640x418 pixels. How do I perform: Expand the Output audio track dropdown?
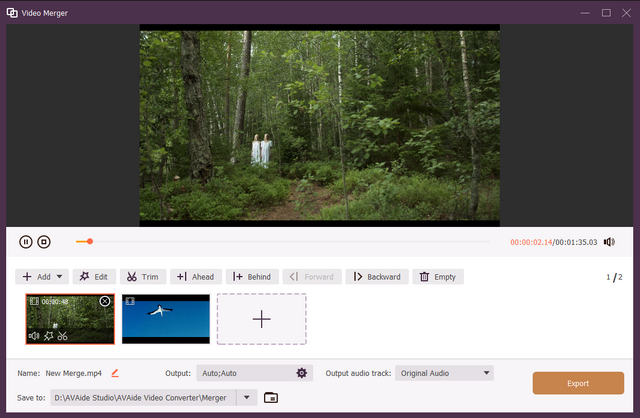pos(487,373)
